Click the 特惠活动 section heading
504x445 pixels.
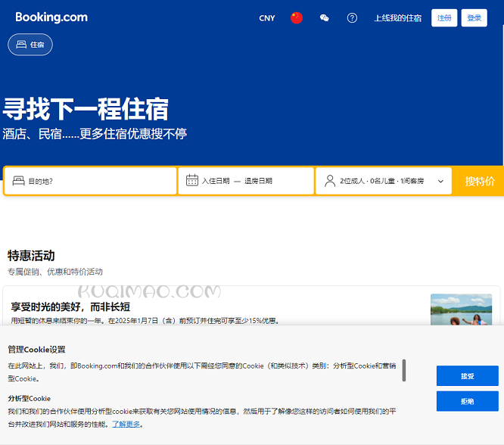[31, 256]
